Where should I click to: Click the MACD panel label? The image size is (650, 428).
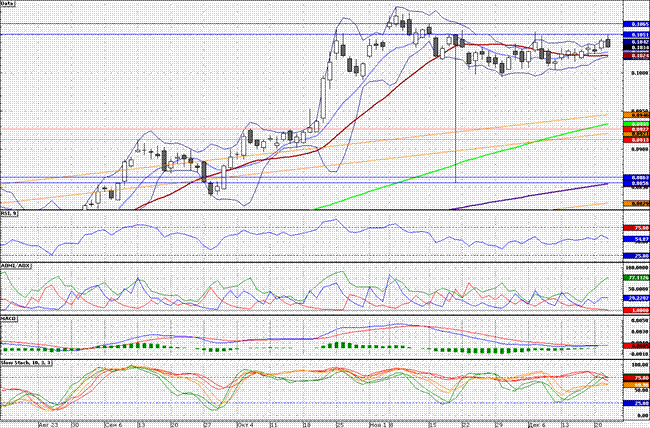tap(9, 319)
